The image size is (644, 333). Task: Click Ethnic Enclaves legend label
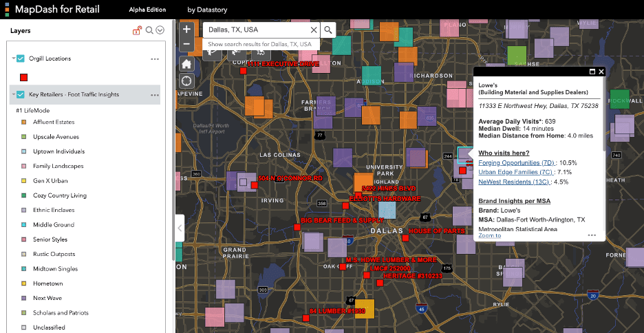click(x=54, y=211)
